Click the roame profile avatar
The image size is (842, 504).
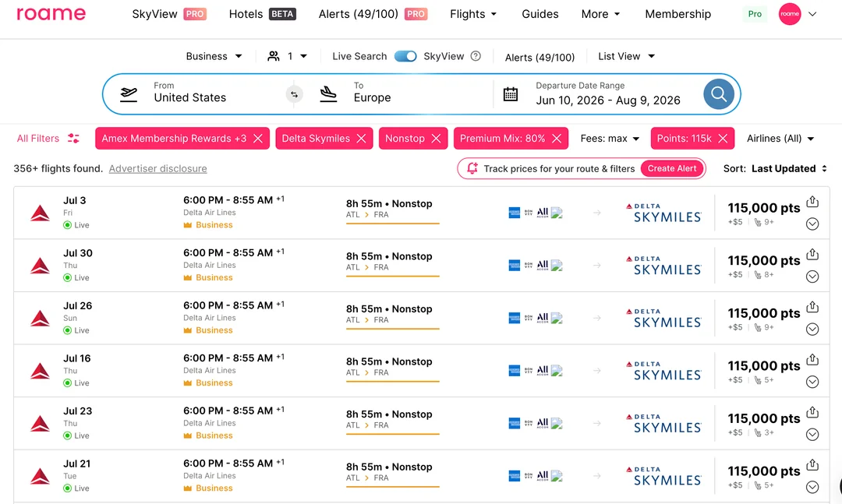(789, 14)
